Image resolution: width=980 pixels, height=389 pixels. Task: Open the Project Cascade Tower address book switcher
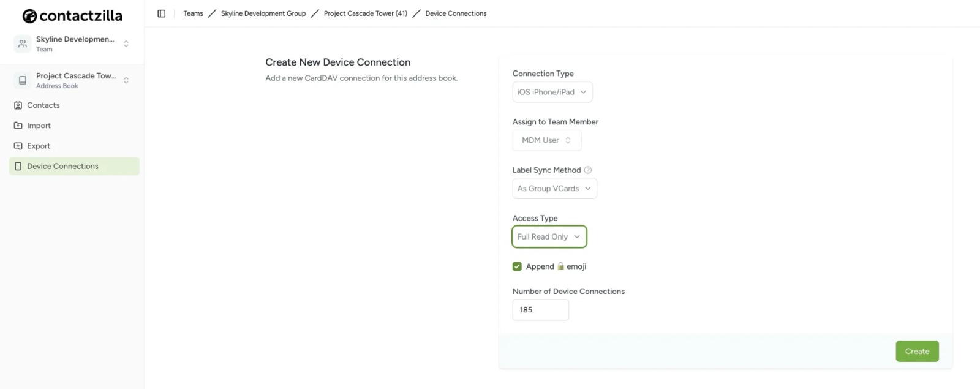click(72, 80)
